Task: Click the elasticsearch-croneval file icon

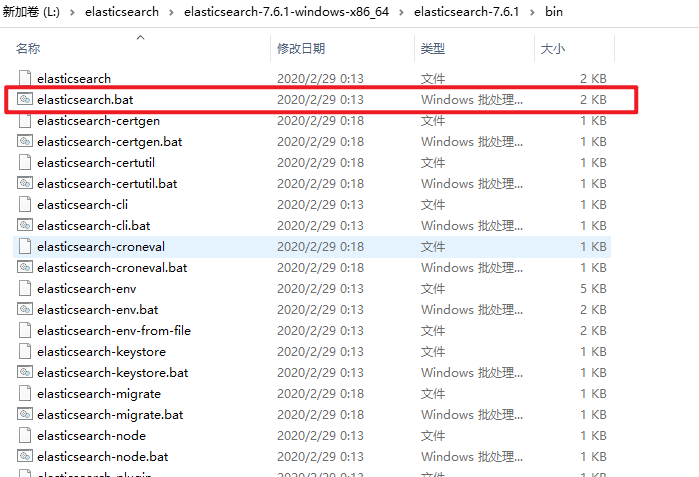Action: [25, 246]
